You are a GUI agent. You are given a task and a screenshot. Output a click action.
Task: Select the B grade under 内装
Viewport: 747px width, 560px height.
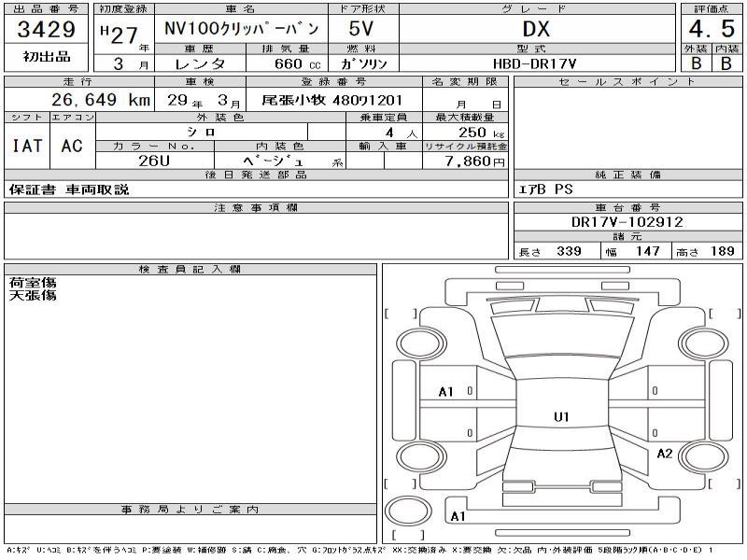tap(726, 63)
